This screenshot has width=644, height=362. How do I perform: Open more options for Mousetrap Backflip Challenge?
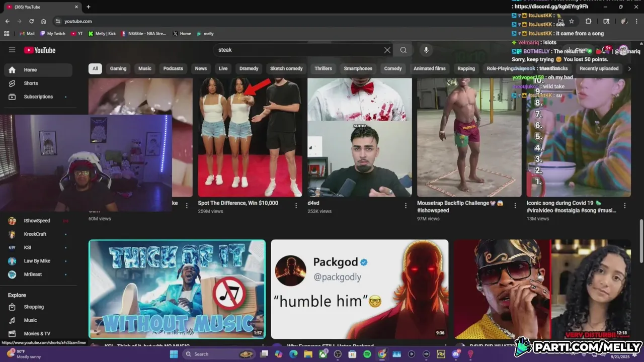[x=515, y=205]
